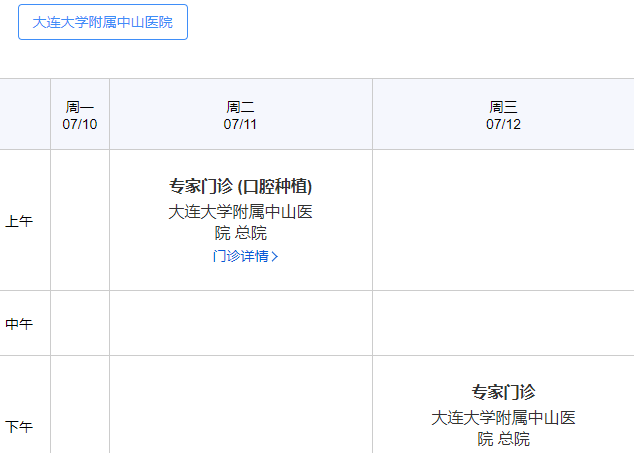This screenshot has height=453, width=634.
Task: Open the 门诊详情 link on Tuesday morning
Action: pos(240,256)
